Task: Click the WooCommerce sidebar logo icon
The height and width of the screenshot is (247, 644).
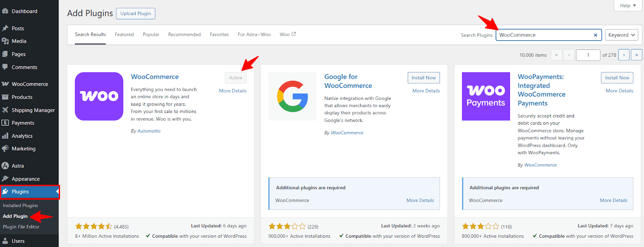Action: [5, 84]
